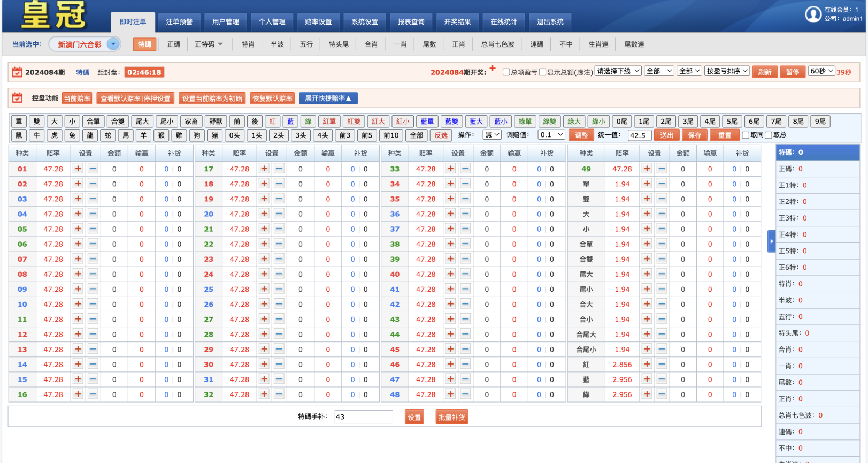Click the 统一值 input field
868x463 pixels.
(640, 135)
